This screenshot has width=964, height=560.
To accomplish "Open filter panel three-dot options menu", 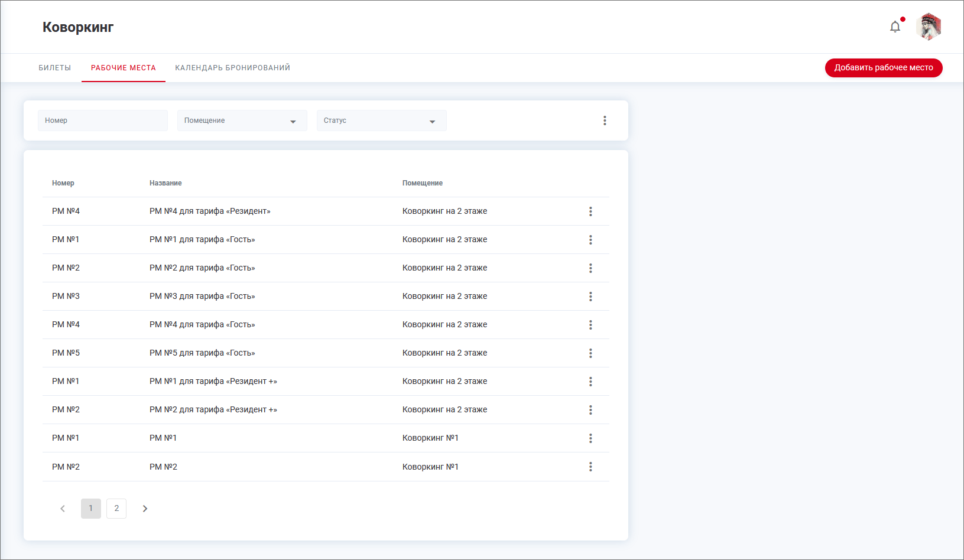I will (604, 121).
